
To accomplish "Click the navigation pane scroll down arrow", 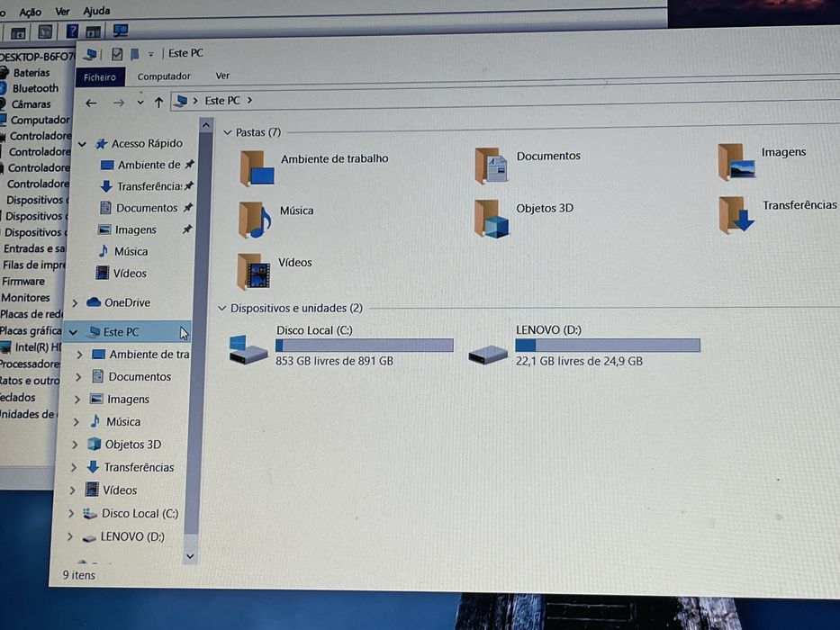I will [190, 556].
